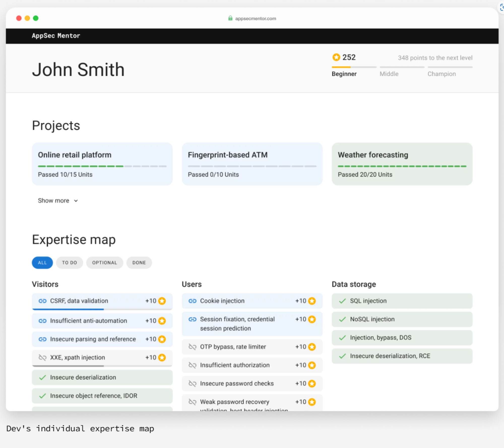Click the Beginner level progress bar
Viewport: 504px width, 448px height.
354,67
